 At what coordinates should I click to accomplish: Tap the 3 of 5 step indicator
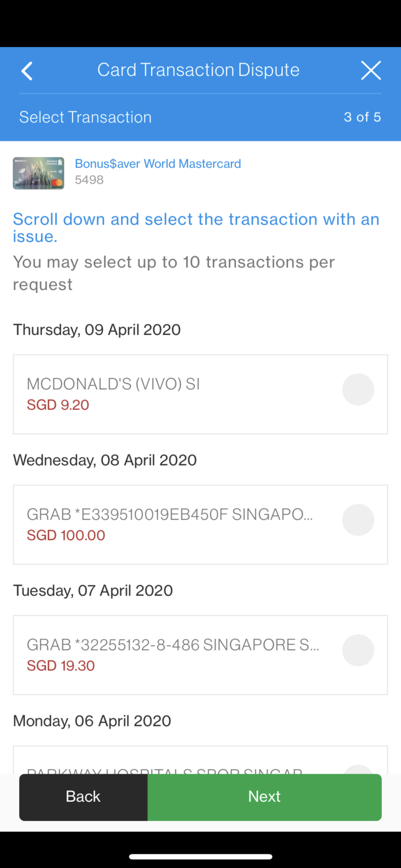click(363, 117)
